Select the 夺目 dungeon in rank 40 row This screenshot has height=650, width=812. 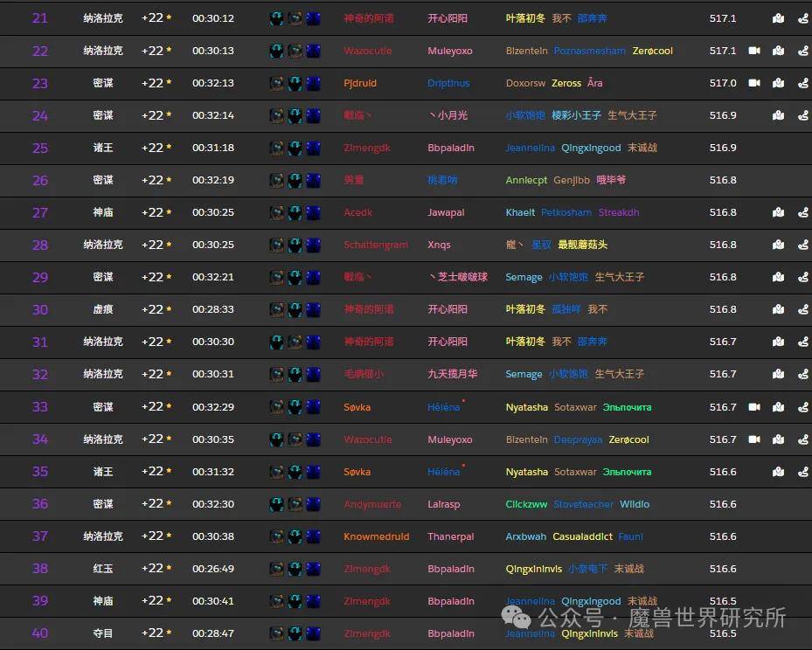(103, 633)
